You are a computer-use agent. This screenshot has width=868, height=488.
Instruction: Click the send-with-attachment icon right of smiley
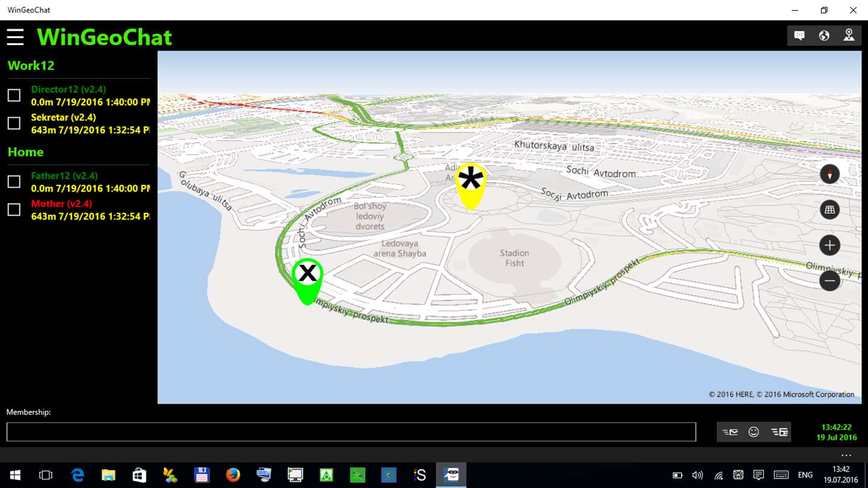click(779, 432)
